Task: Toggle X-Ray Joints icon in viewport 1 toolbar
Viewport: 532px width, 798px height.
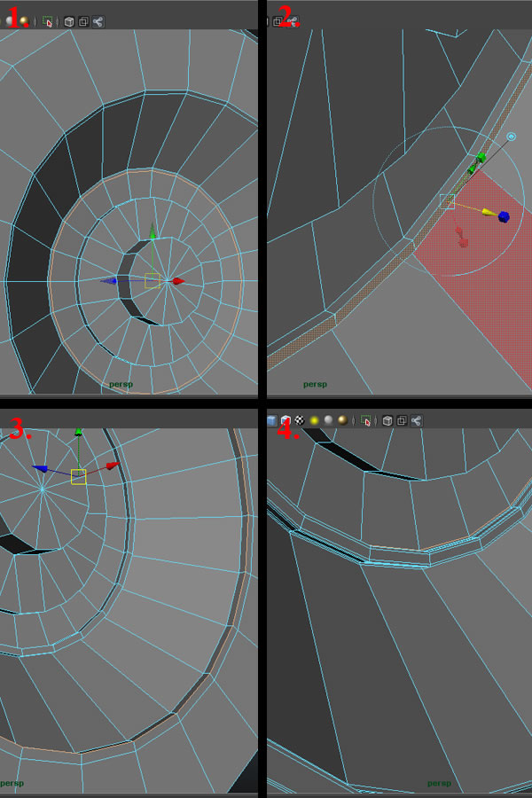Action: pos(98,21)
